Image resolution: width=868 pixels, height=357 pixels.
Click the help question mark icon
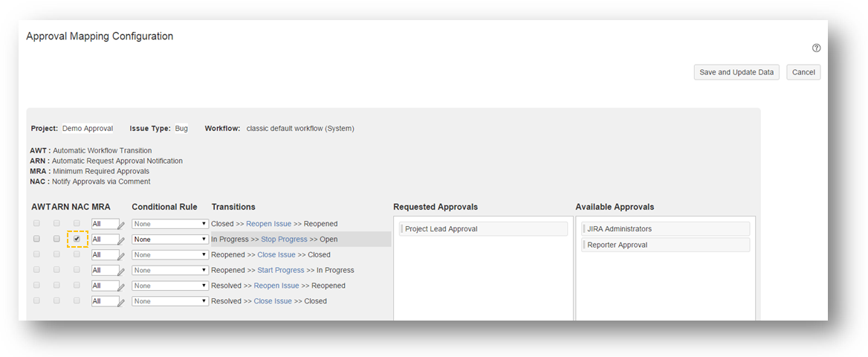816,48
